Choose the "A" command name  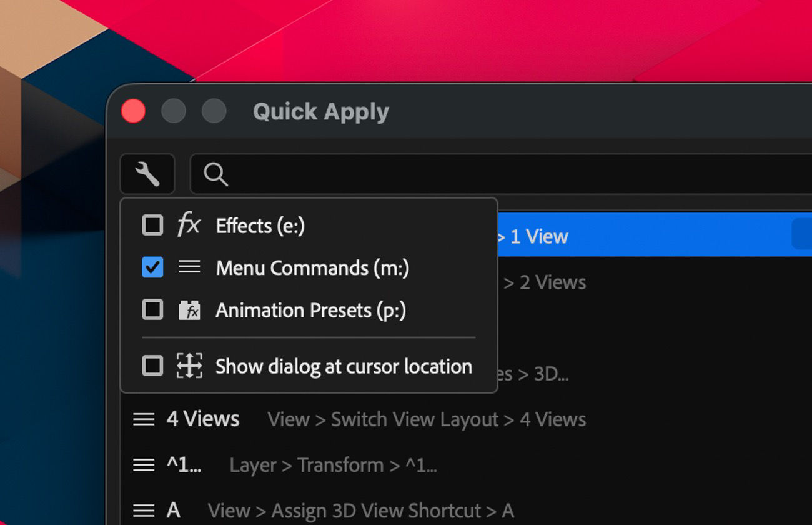pos(174,511)
